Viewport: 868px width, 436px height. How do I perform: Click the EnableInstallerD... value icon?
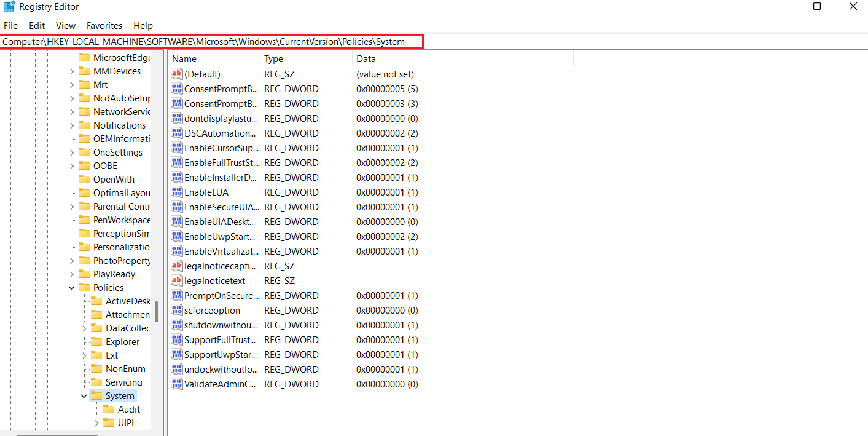click(x=177, y=177)
